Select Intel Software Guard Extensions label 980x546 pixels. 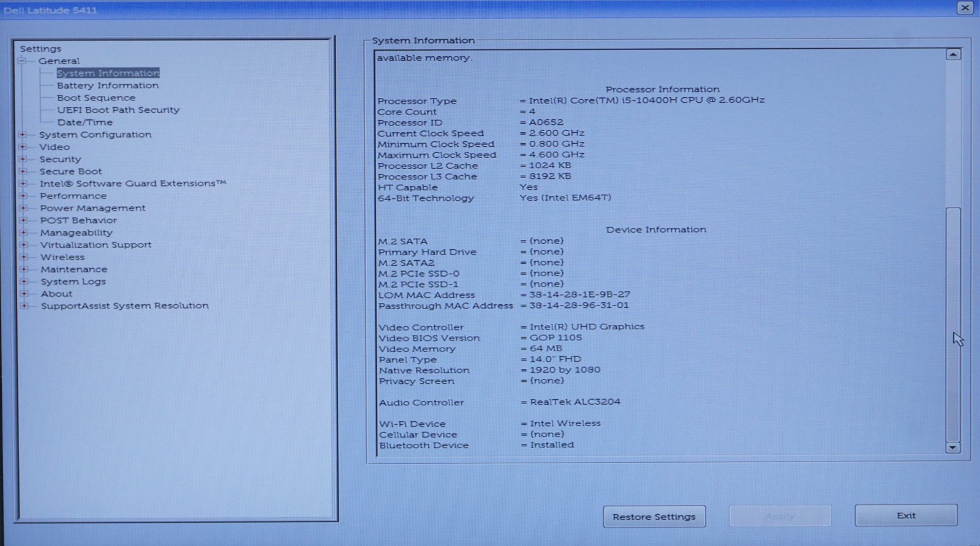(x=133, y=184)
